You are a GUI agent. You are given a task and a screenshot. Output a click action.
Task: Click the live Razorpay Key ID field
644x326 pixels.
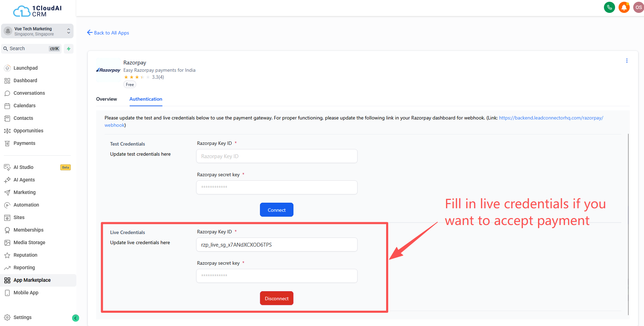click(x=277, y=244)
